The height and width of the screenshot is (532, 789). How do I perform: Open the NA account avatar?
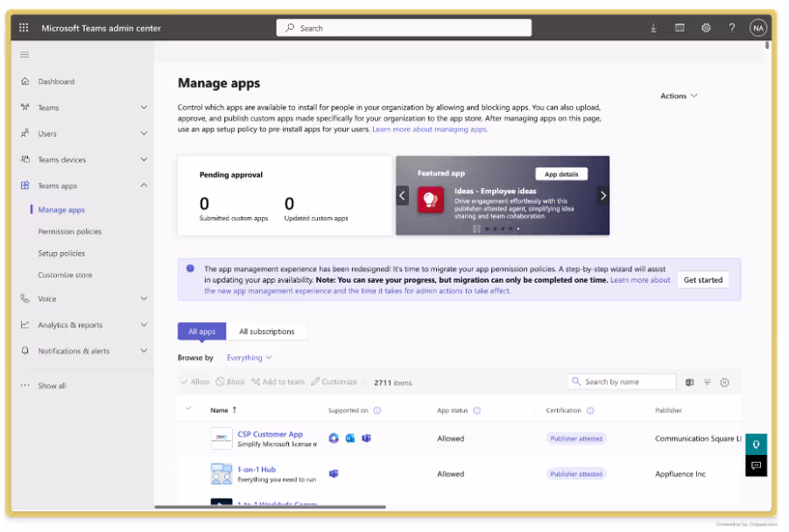[x=757, y=28]
